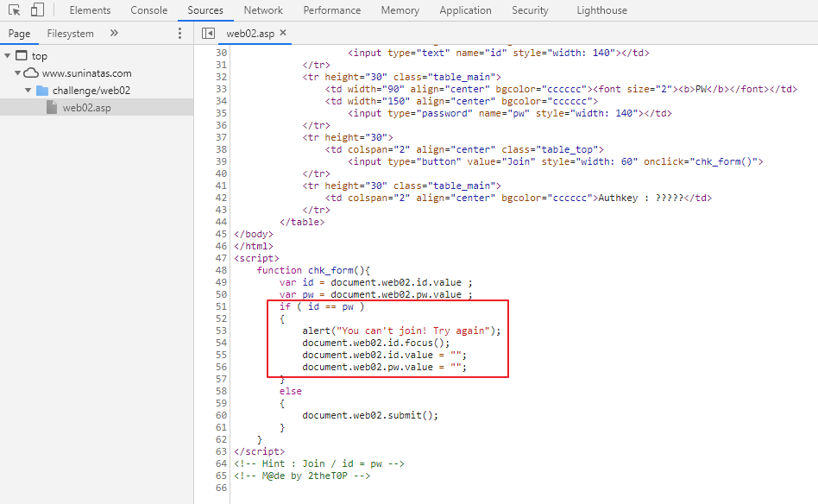Click the '</body>' tag line
The image size is (818, 504).
pos(254,234)
